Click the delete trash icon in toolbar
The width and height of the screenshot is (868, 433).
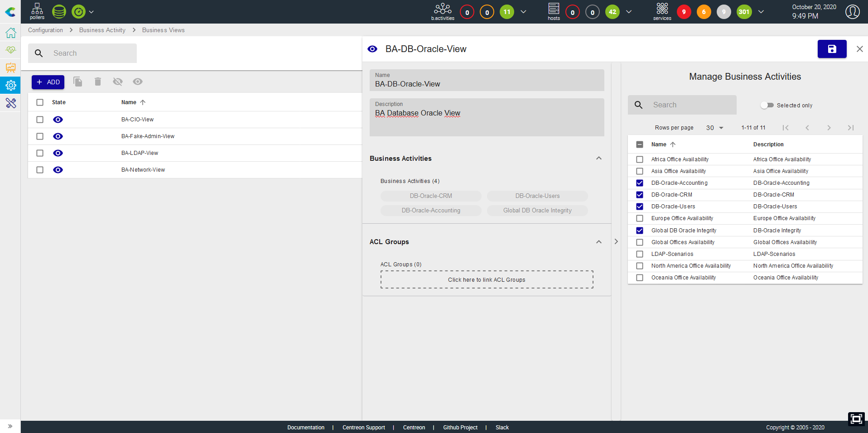pos(98,82)
